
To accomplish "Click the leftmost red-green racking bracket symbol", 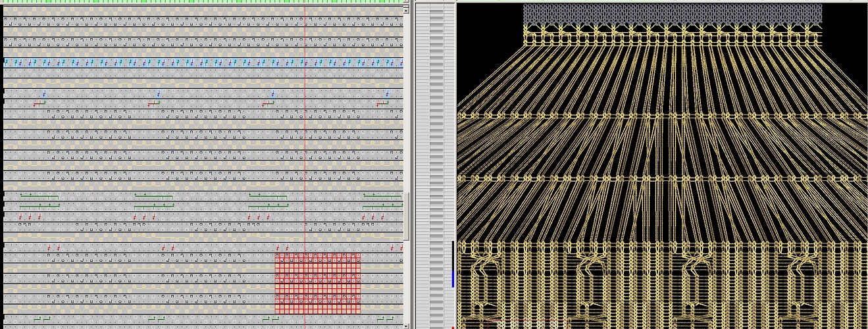I will pos(39,103).
